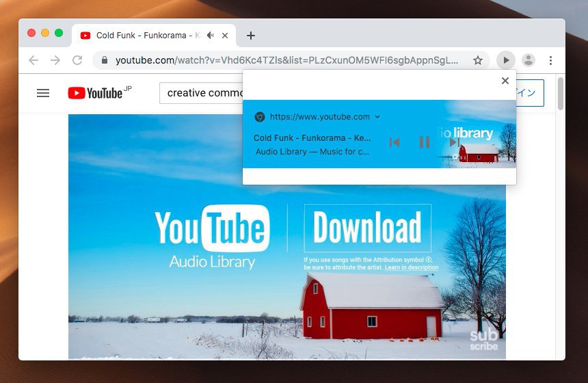This screenshot has width=588, height=383.
Task: Reload the YouTube page
Action: tap(77, 60)
